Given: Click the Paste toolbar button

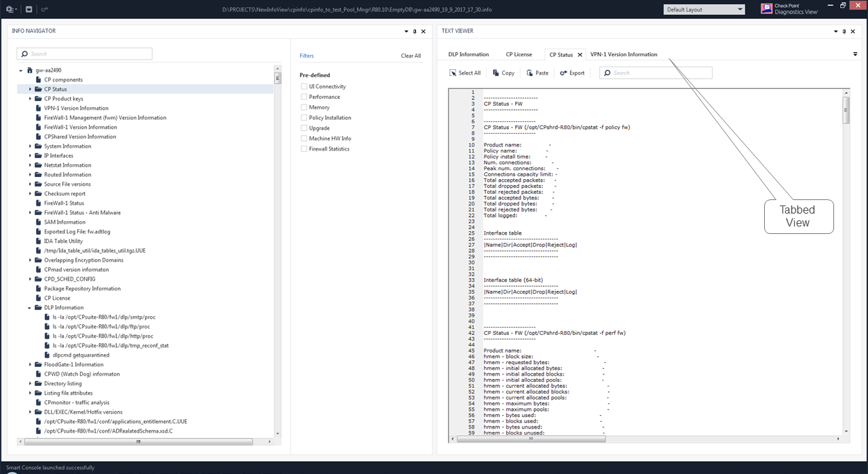Looking at the screenshot, I should point(537,73).
